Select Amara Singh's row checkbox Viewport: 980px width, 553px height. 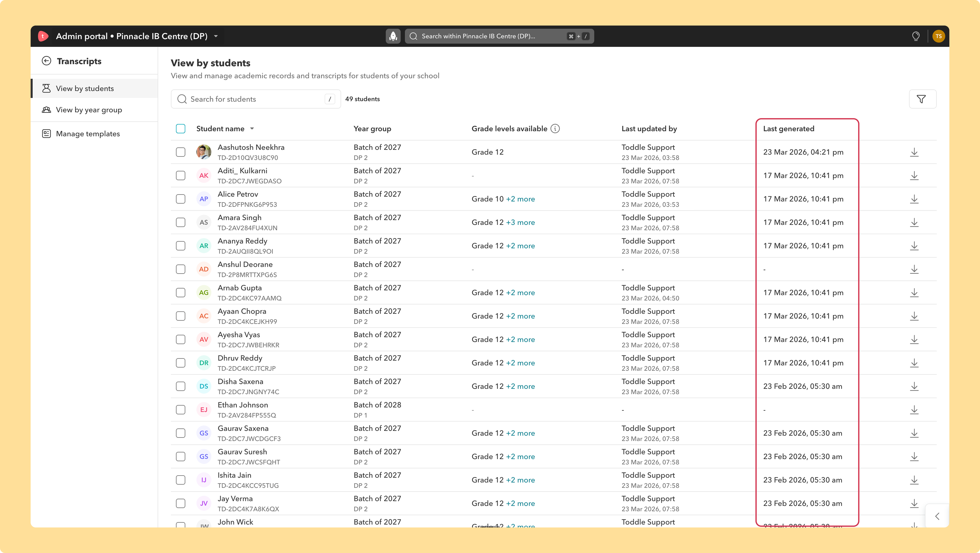pos(181,222)
